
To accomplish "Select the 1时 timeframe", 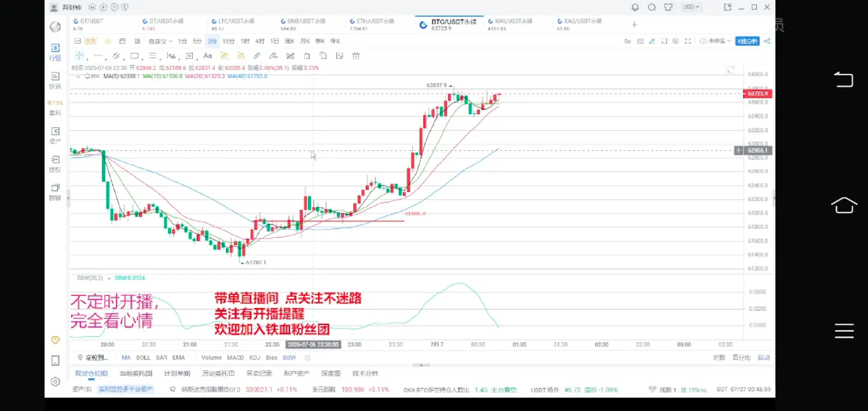I will tap(245, 41).
